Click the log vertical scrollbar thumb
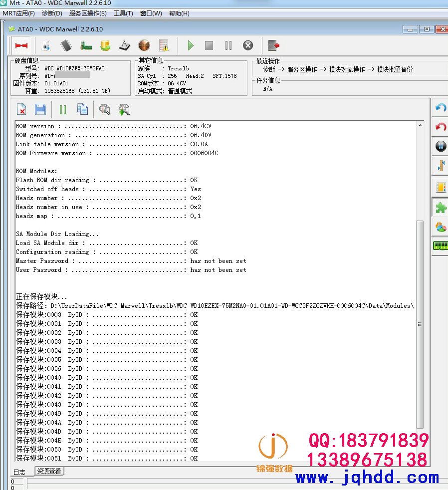Screen dimensions: 448x490 (x=420, y=324)
